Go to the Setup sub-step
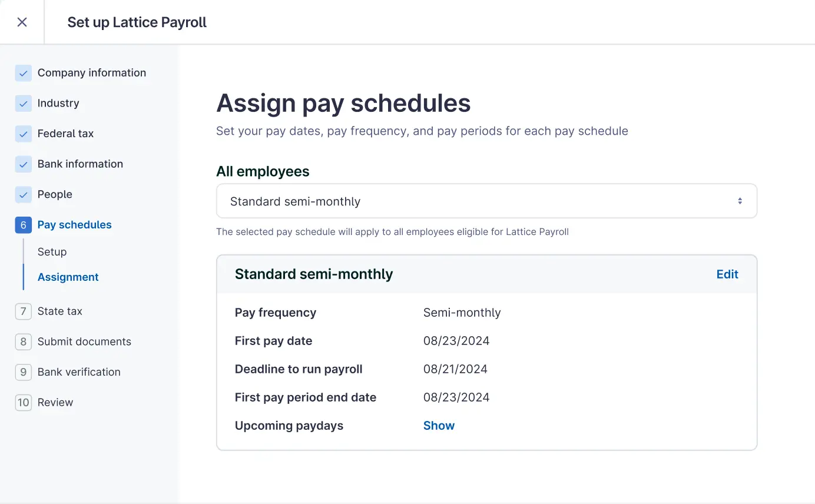The width and height of the screenshot is (815, 504). (x=52, y=252)
